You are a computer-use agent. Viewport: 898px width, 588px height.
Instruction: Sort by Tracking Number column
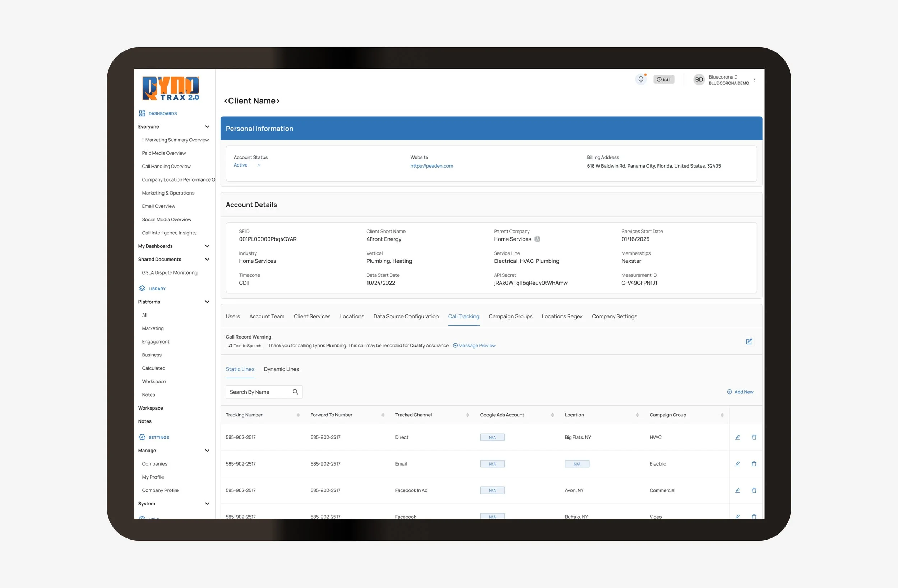[298, 415]
